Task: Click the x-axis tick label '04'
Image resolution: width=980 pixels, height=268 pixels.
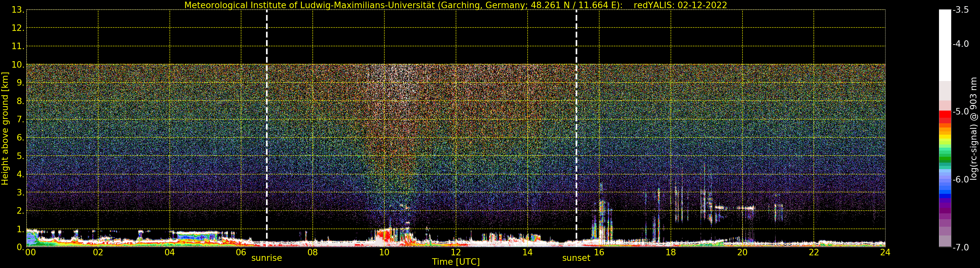Action: point(170,252)
